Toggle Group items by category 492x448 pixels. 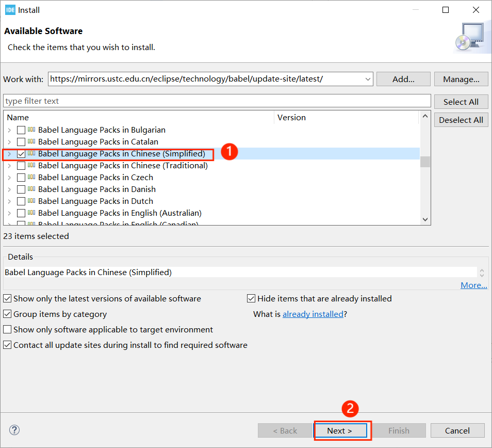(x=7, y=314)
